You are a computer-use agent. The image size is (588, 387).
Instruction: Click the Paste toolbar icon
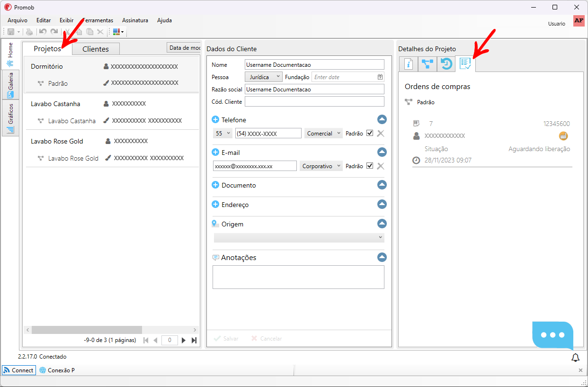coord(89,32)
